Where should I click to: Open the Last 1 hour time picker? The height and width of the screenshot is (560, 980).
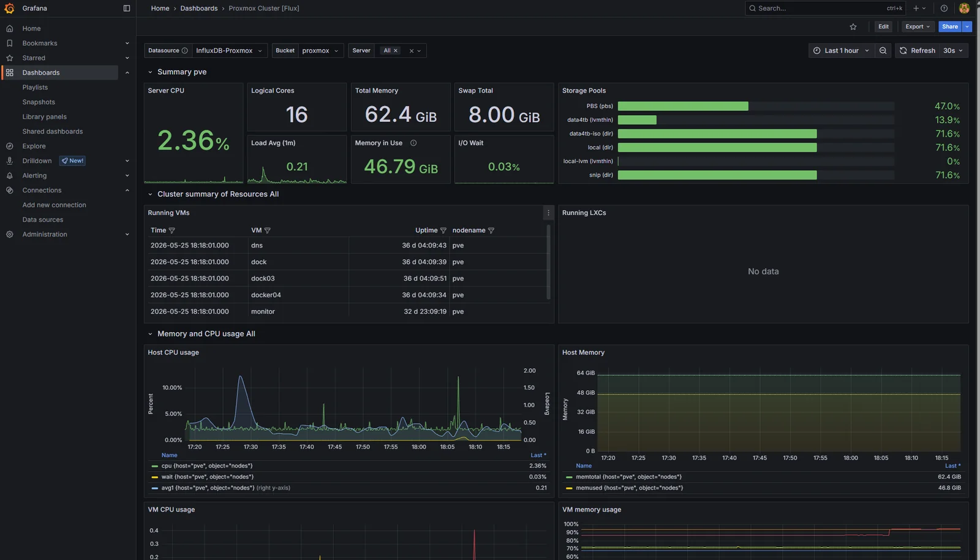(841, 51)
